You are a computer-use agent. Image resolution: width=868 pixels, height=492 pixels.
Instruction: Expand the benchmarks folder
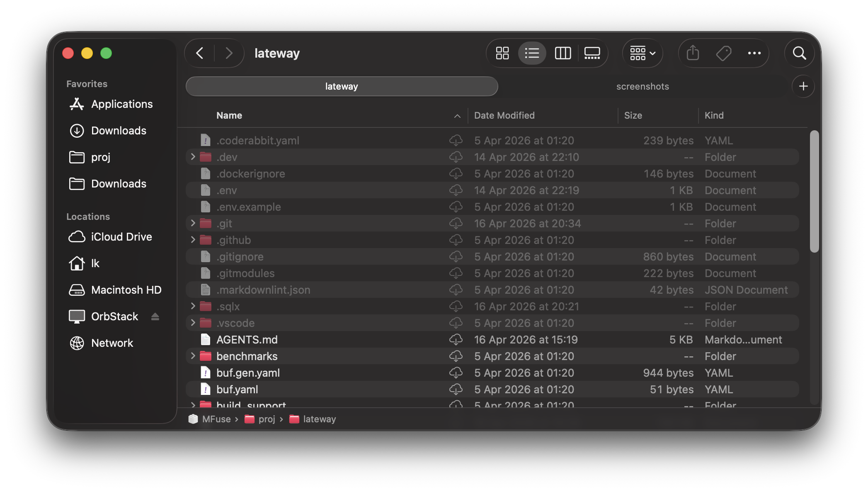pos(193,356)
